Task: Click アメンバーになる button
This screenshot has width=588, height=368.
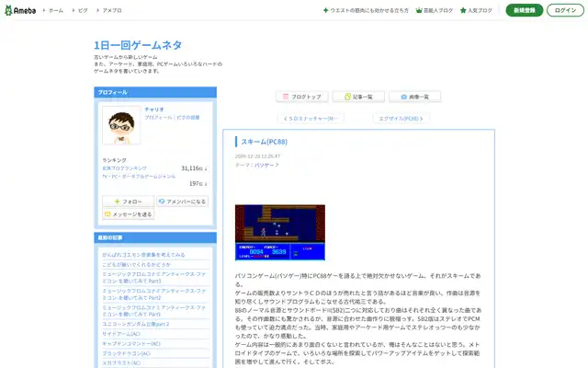Action: coord(182,201)
